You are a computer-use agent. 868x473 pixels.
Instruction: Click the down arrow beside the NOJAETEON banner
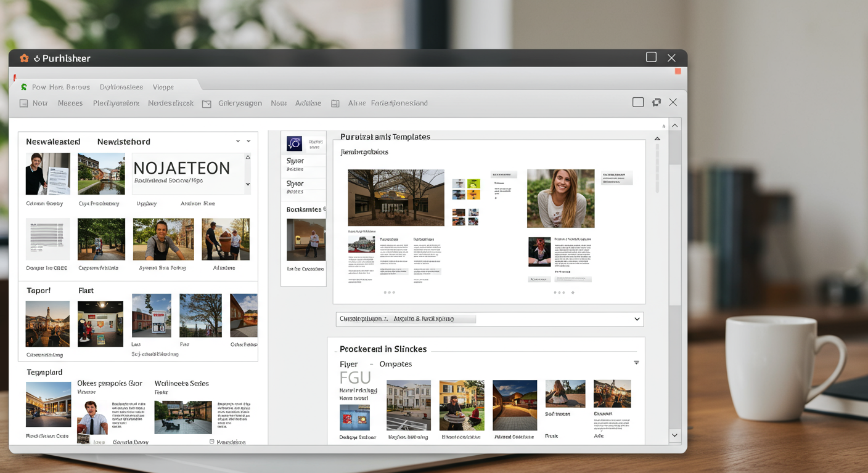(248, 184)
